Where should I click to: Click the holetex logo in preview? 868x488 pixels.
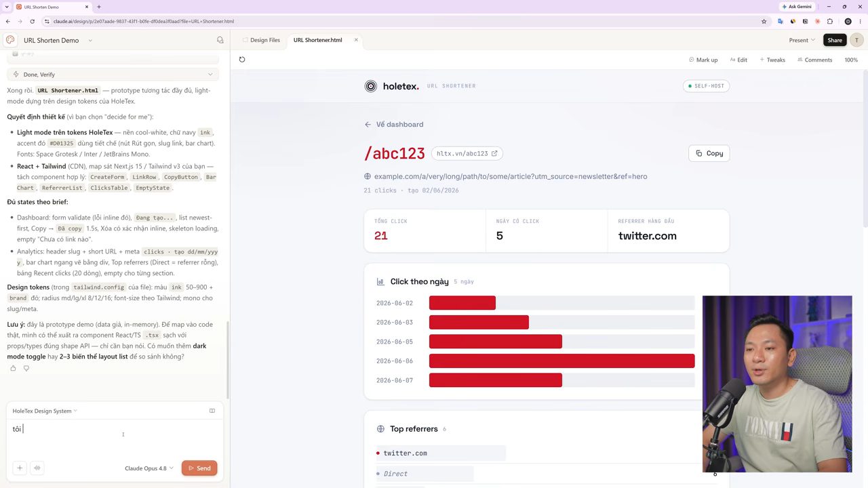[392, 86]
